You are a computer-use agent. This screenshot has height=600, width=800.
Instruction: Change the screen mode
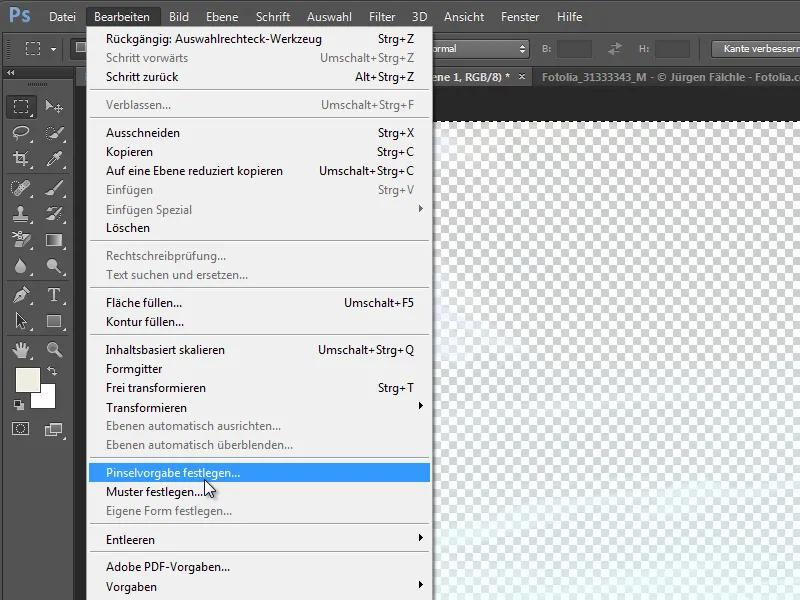pyautogui.click(x=53, y=430)
